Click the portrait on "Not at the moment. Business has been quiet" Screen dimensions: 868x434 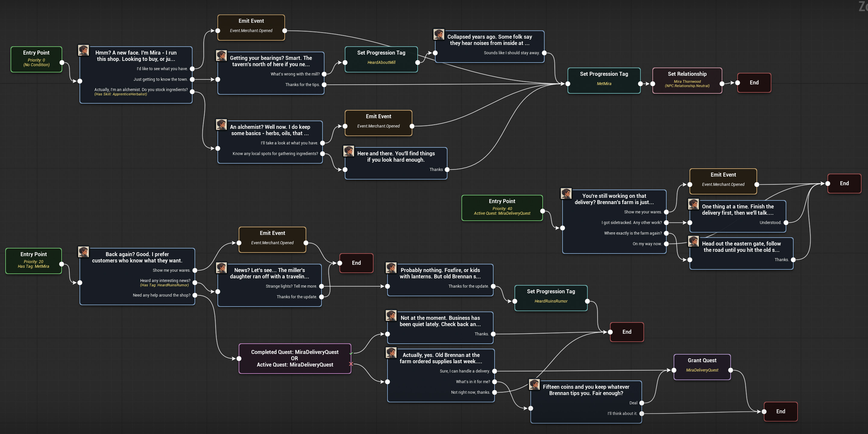pos(391,315)
